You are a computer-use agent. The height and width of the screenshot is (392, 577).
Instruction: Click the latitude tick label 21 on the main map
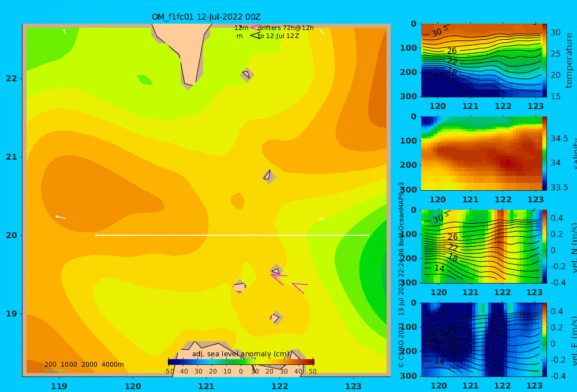11,157
